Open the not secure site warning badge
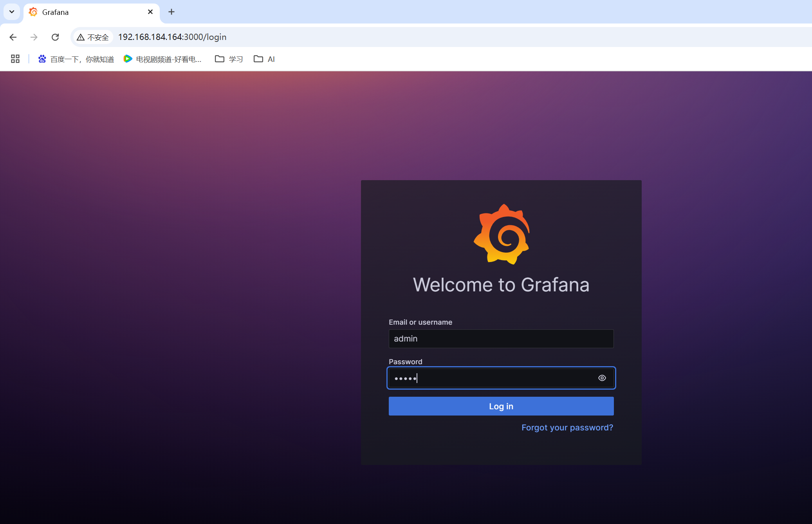812x524 pixels. pyautogui.click(x=93, y=37)
